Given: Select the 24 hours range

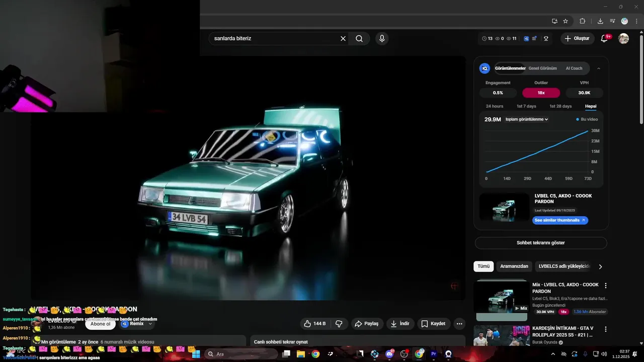Looking at the screenshot, I should point(495,106).
